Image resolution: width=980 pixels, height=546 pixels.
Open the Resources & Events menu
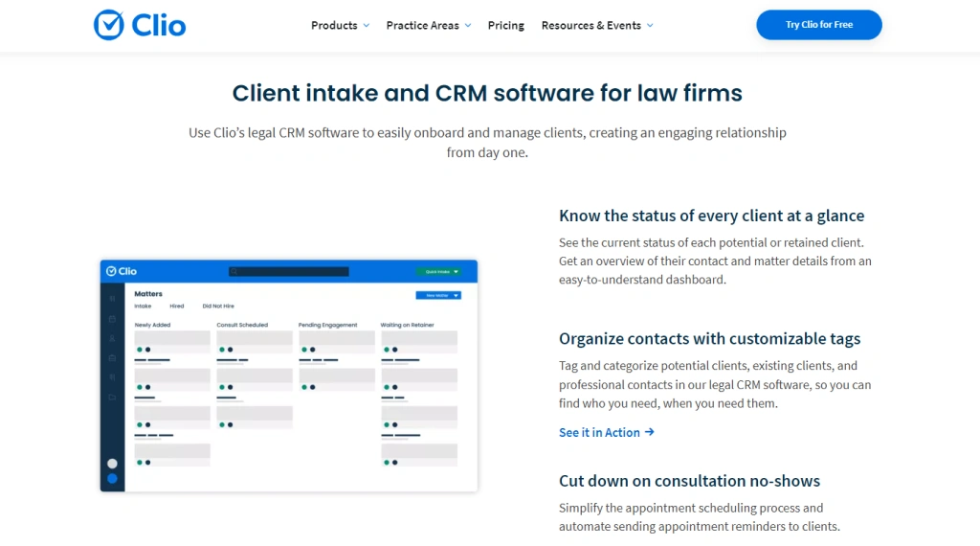(x=591, y=26)
